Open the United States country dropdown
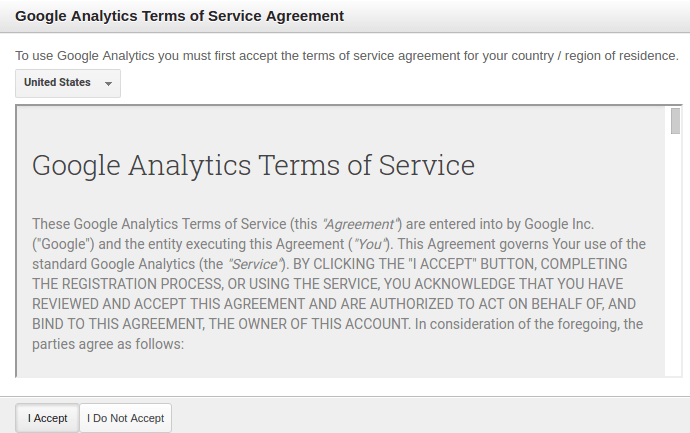 68,83
